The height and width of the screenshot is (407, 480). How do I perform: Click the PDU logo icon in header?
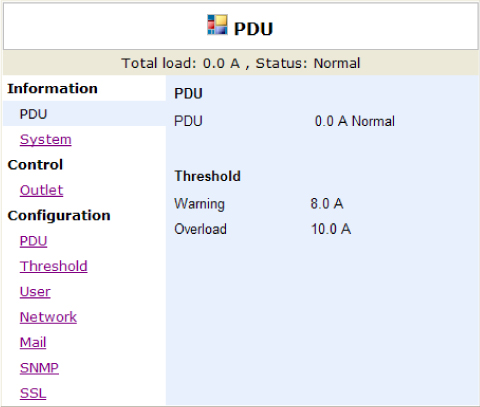[217, 25]
